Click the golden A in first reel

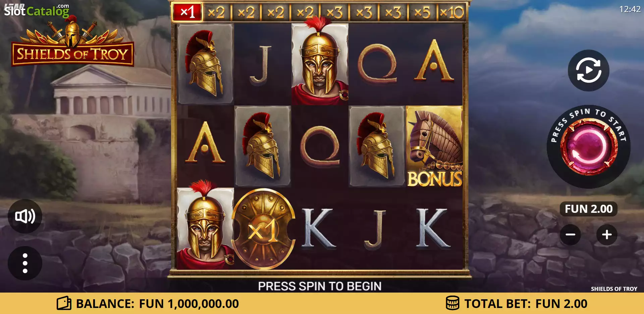click(x=205, y=142)
